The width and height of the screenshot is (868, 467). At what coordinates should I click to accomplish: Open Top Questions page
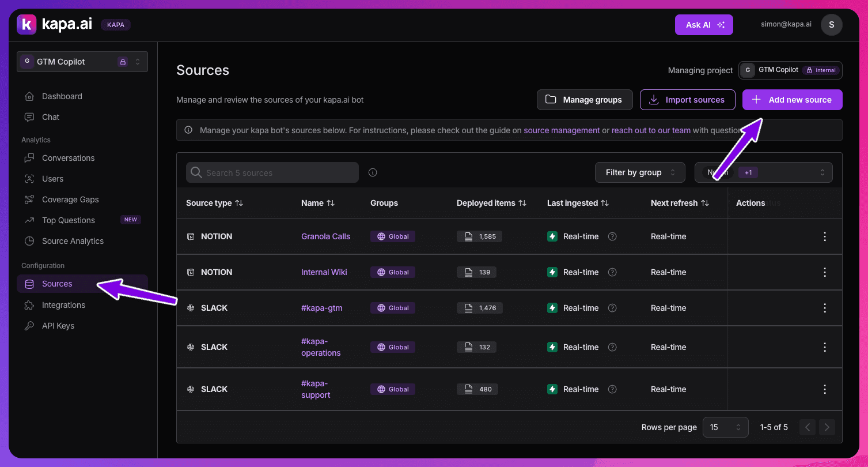click(x=68, y=220)
